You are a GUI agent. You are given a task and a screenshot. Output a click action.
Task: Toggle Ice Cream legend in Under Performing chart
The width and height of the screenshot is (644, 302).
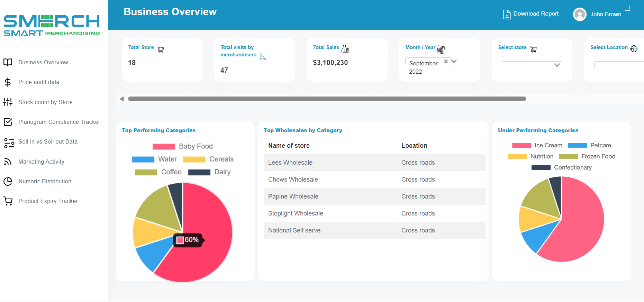pyautogui.click(x=537, y=145)
